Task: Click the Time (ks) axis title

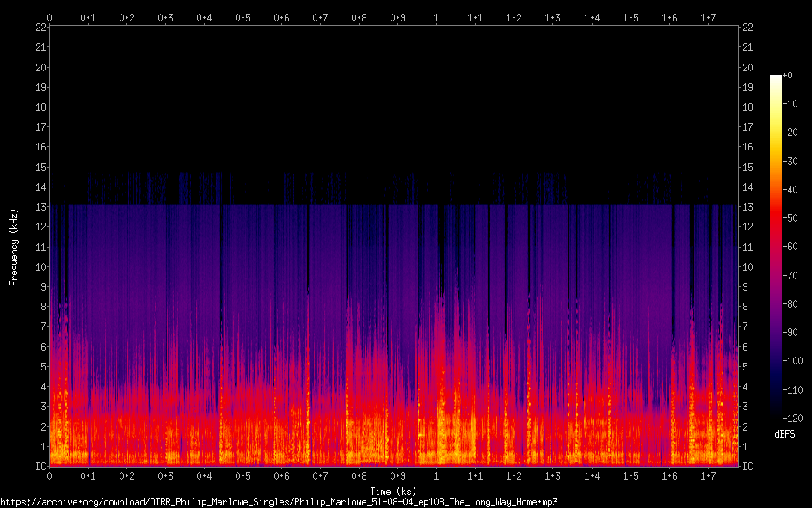Action: click(393, 490)
